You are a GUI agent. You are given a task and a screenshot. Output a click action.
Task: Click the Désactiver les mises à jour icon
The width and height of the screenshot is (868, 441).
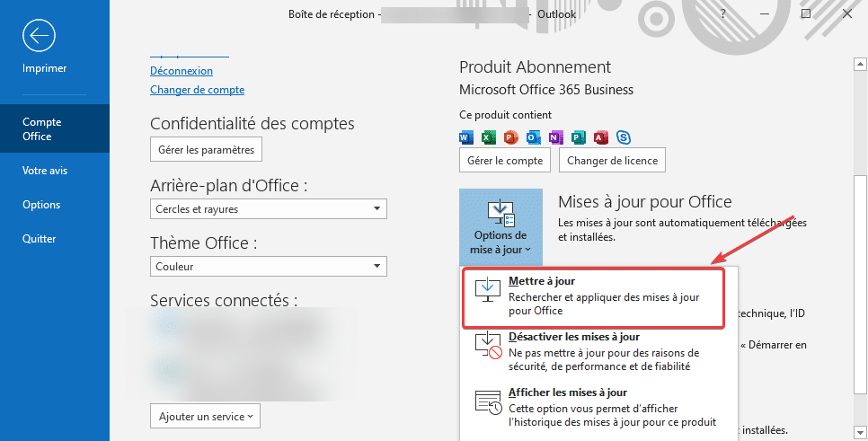[x=488, y=346]
